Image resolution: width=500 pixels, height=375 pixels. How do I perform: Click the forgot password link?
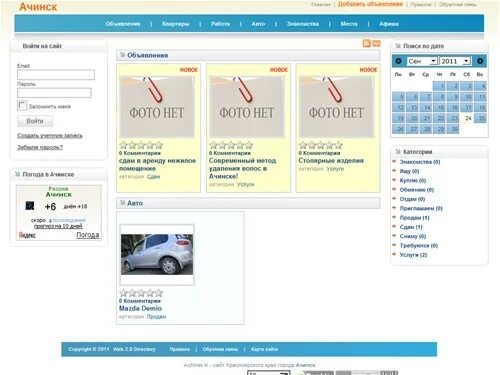[x=40, y=147]
